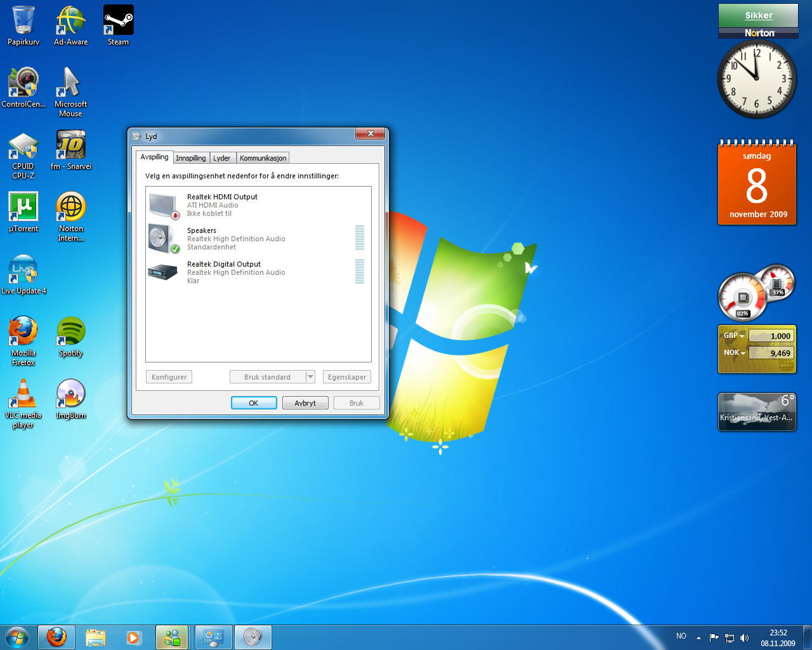
Task: Expand the Bruk standard dropdown arrow
Action: click(x=310, y=377)
